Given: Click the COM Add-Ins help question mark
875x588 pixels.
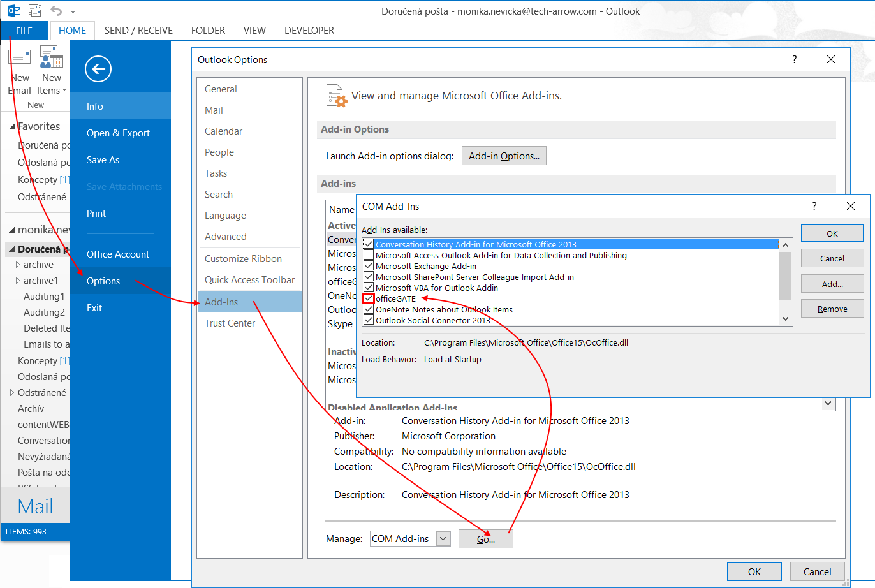Looking at the screenshot, I should pos(814,206).
